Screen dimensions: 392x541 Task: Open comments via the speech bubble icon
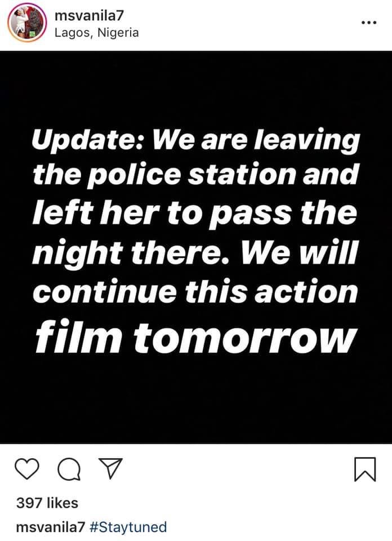tap(70, 469)
